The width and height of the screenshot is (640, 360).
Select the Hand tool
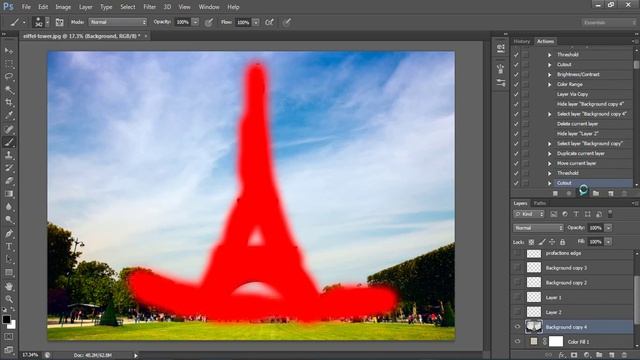click(x=9, y=287)
